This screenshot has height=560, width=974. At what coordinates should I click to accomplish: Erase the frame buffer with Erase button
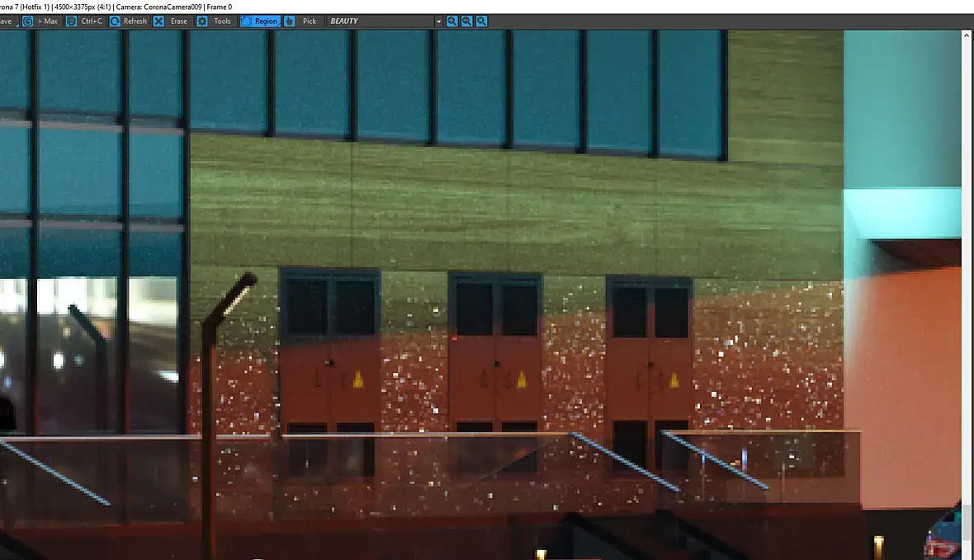(x=171, y=21)
